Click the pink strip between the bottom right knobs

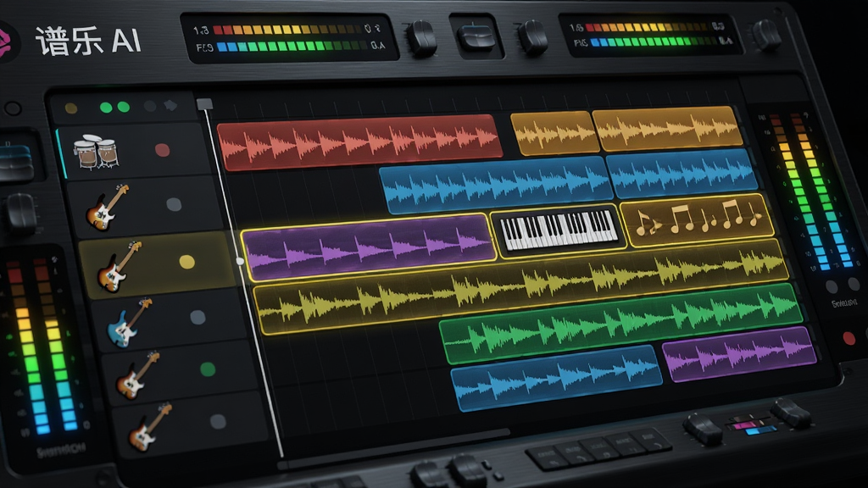coord(746,425)
